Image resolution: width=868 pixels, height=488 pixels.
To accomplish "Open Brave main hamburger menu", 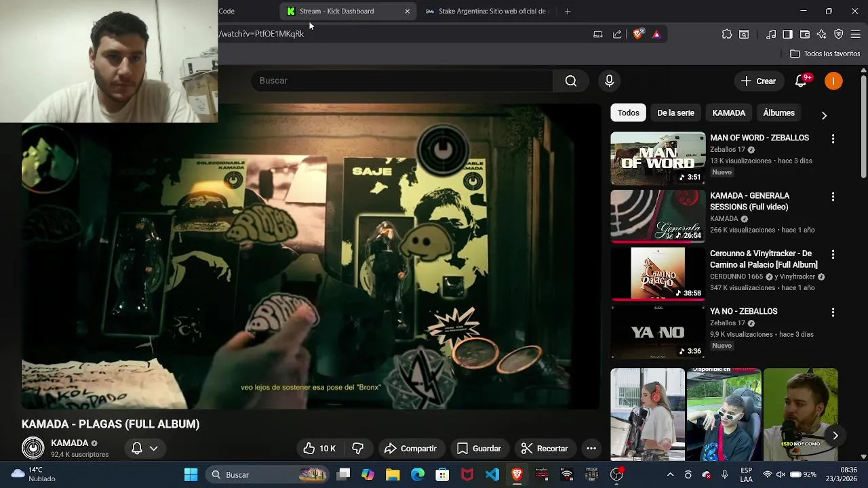I will (855, 34).
